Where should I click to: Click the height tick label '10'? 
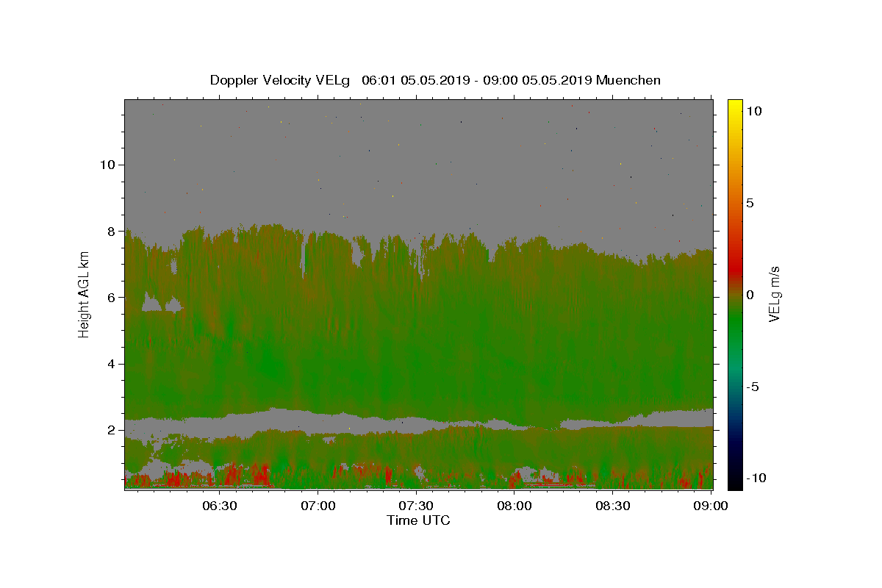click(x=107, y=165)
